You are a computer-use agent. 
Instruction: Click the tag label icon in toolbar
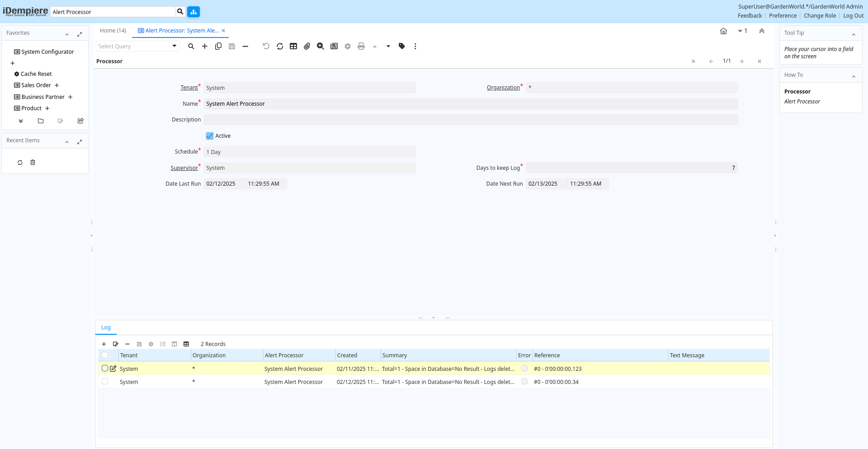pos(402,46)
